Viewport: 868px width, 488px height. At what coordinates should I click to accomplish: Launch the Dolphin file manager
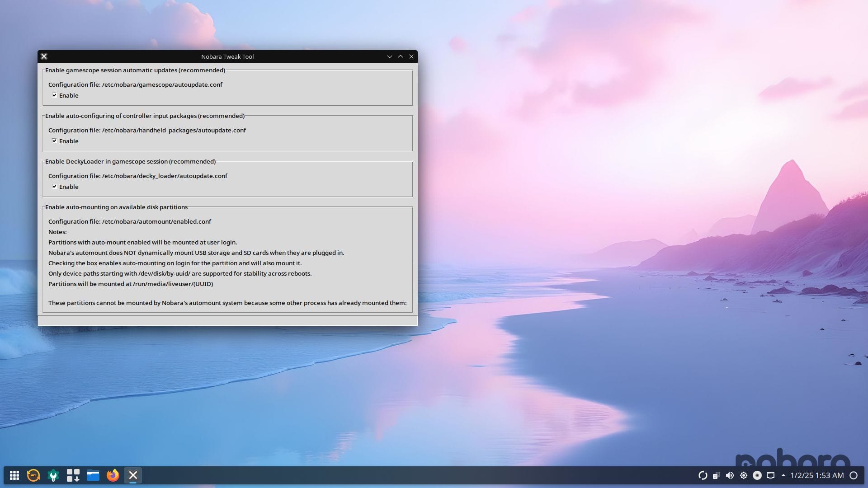pyautogui.click(x=93, y=475)
